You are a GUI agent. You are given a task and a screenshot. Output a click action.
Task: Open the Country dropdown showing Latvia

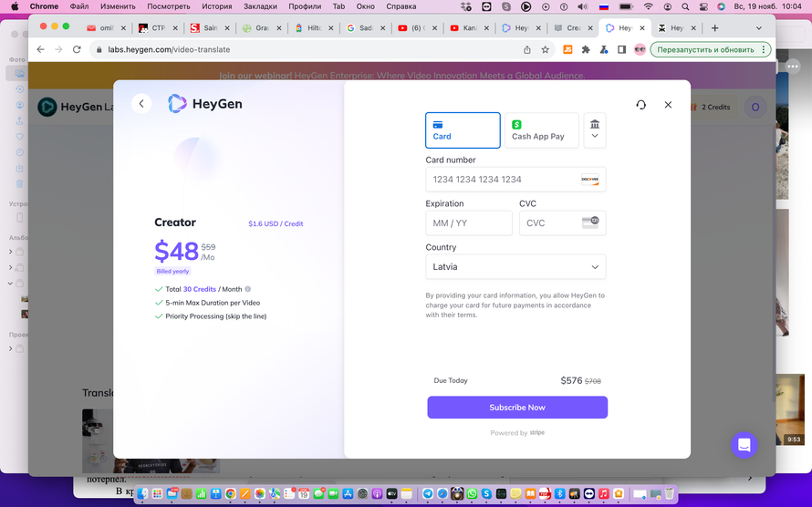[515, 267]
